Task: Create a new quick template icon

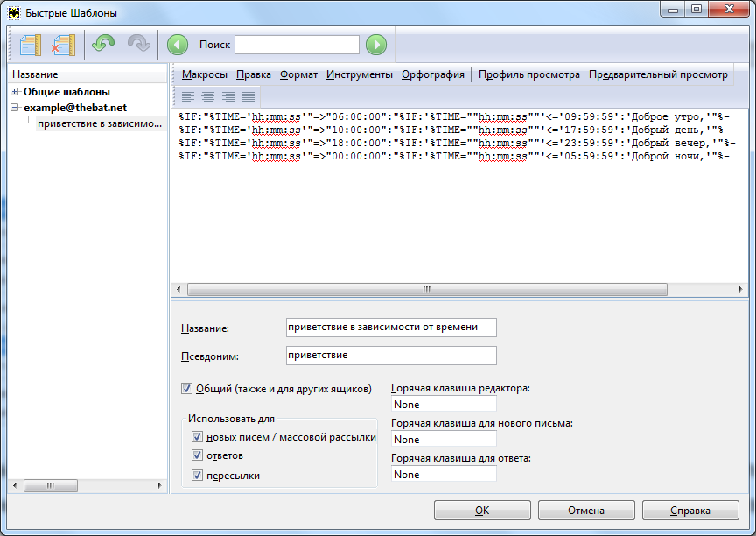Action: pyautogui.click(x=31, y=45)
